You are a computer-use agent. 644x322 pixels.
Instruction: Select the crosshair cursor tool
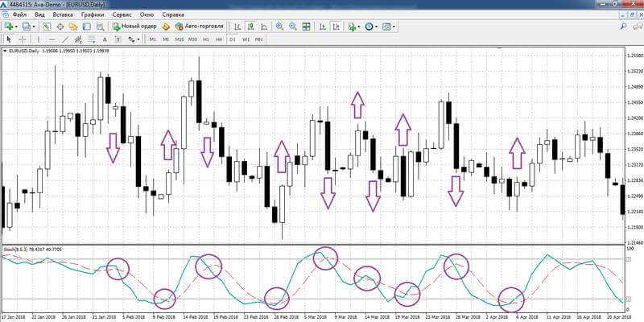pyautogui.click(x=23, y=39)
